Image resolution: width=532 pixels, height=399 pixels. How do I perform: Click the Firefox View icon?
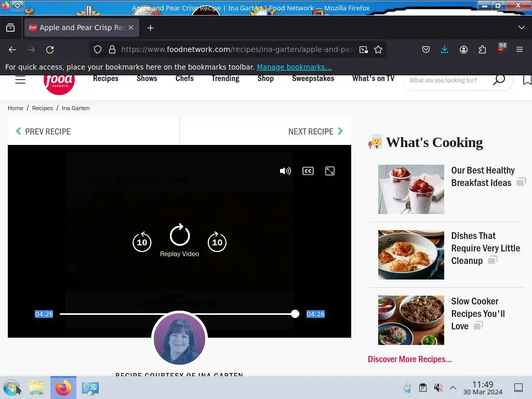(x=10, y=28)
